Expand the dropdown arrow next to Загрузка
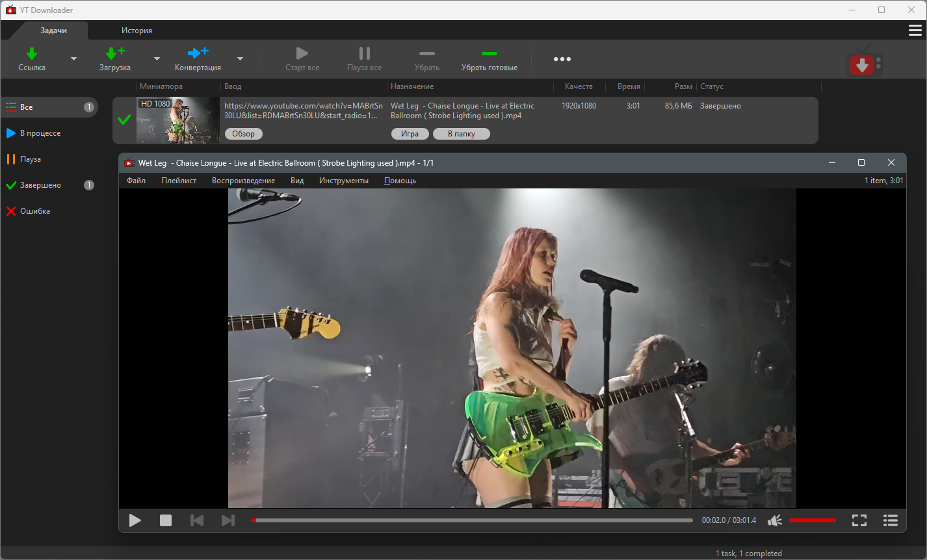The height and width of the screenshot is (560, 927). pos(157,59)
